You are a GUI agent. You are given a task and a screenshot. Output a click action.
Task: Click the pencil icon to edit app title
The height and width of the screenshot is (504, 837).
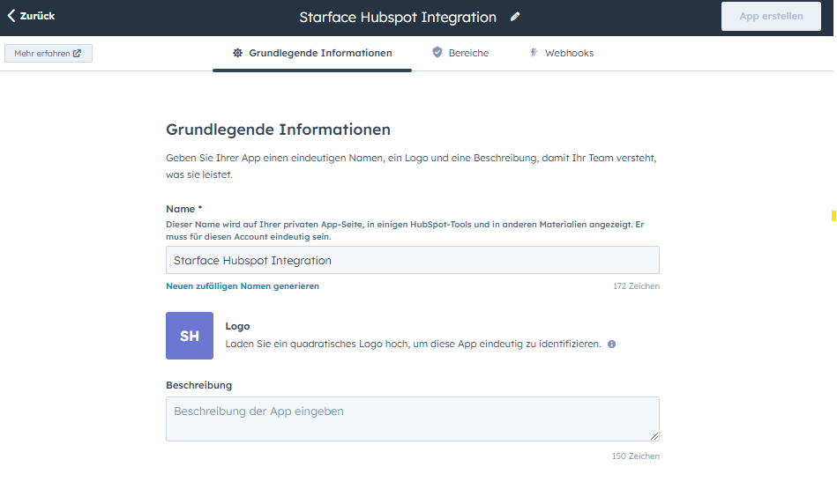click(x=514, y=17)
